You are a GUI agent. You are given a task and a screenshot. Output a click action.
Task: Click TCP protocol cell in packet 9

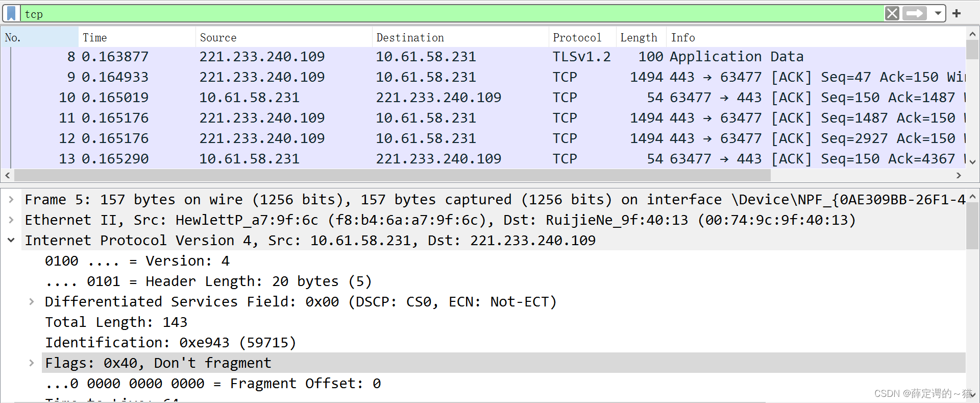tap(565, 77)
